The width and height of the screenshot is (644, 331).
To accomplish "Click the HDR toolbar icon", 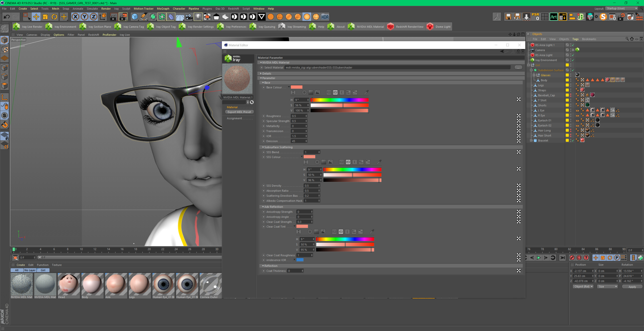I will pyautogui.click(x=325, y=17).
